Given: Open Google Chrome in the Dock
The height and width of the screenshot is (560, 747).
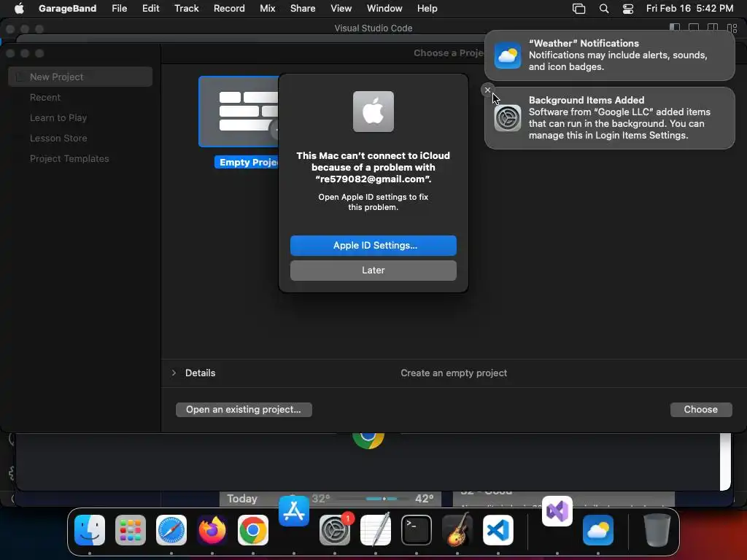Looking at the screenshot, I should [x=253, y=529].
